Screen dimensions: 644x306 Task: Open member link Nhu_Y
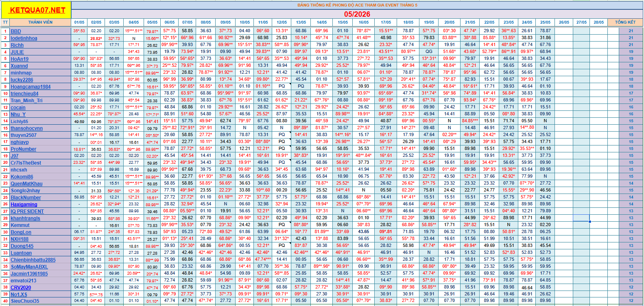[x=18, y=114]
